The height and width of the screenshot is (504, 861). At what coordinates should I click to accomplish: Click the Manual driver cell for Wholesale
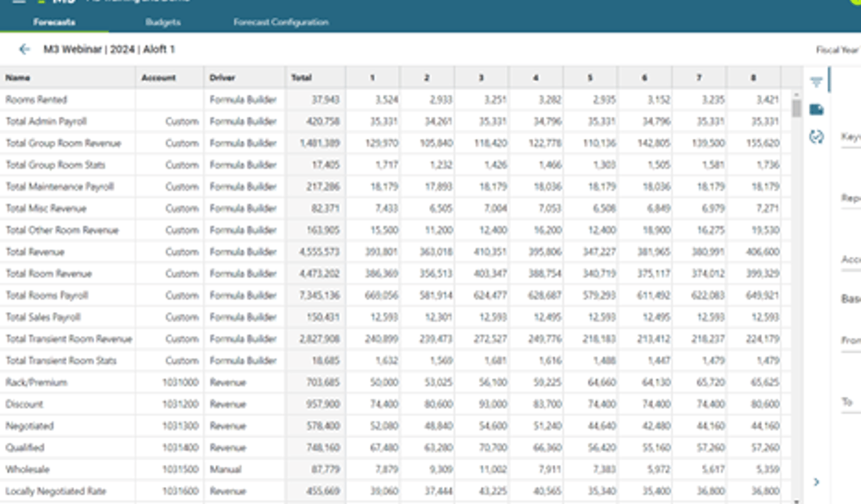(225, 469)
